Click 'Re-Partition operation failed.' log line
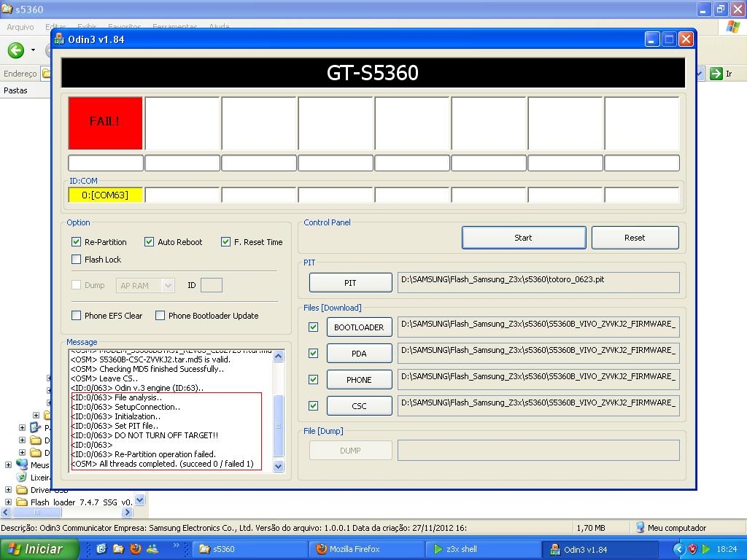 [144, 454]
